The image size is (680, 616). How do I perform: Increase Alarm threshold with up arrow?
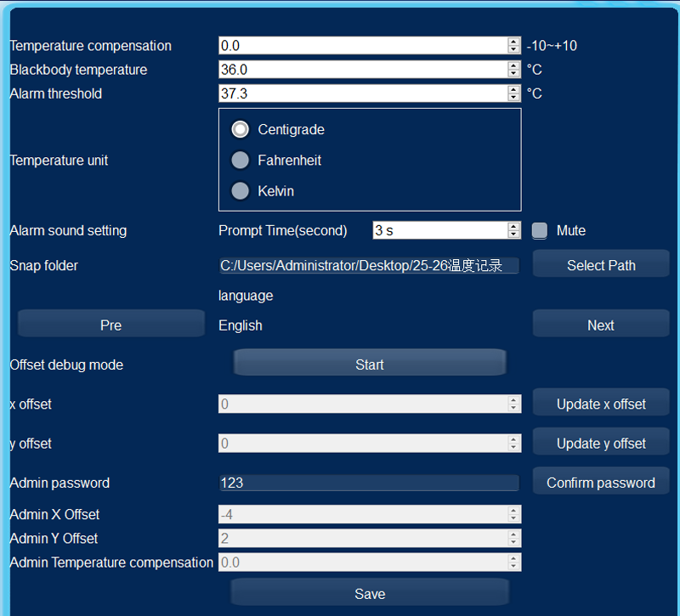point(514,89)
